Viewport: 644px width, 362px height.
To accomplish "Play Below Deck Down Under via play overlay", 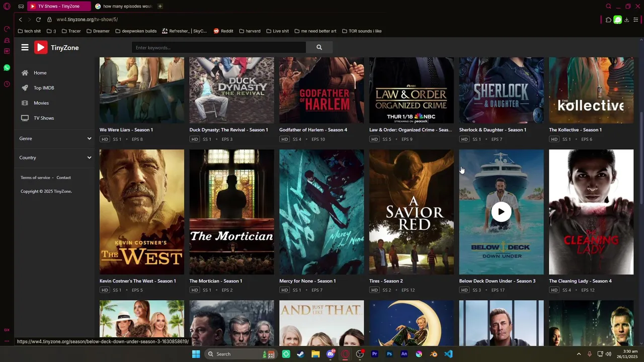I will tap(501, 212).
